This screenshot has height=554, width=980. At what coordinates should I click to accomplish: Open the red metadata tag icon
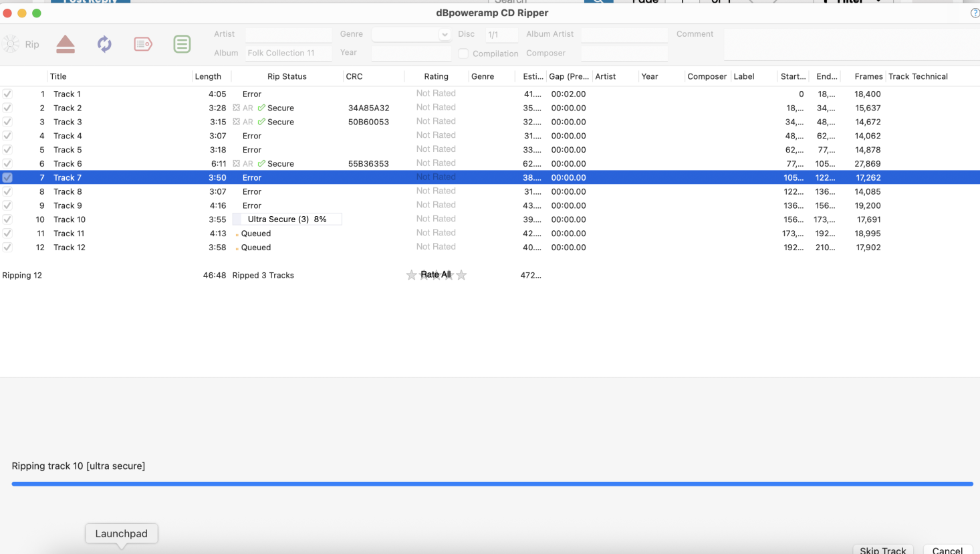click(x=143, y=44)
